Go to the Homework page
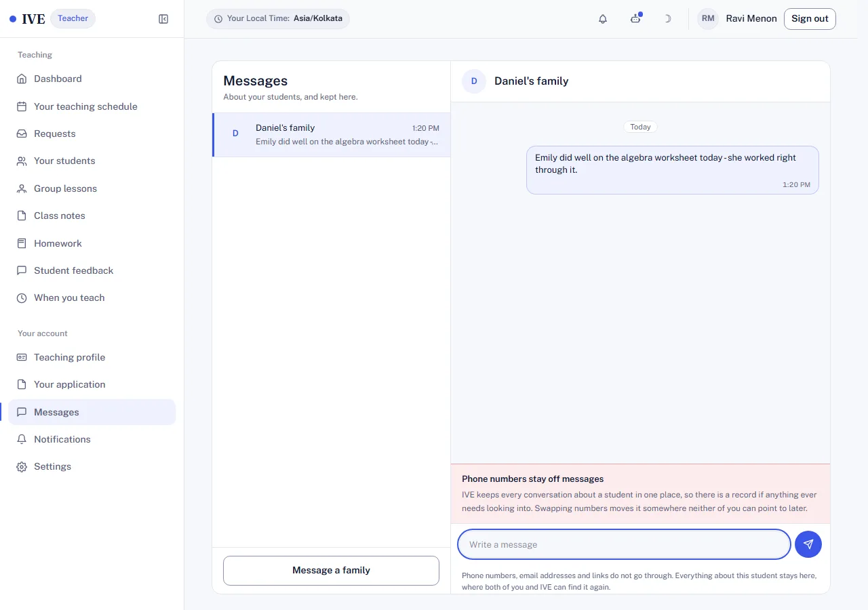Image resolution: width=868 pixels, height=610 pixels. [92, 243]
